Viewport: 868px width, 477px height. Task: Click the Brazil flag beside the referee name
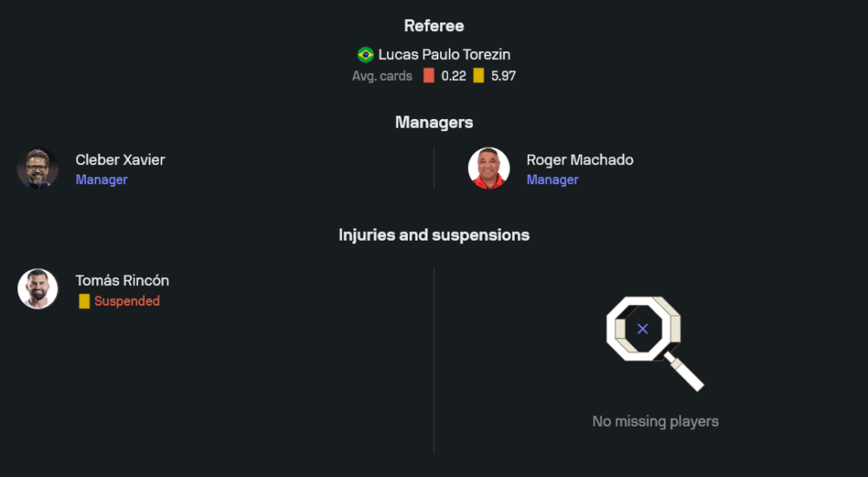click(365, 55)
